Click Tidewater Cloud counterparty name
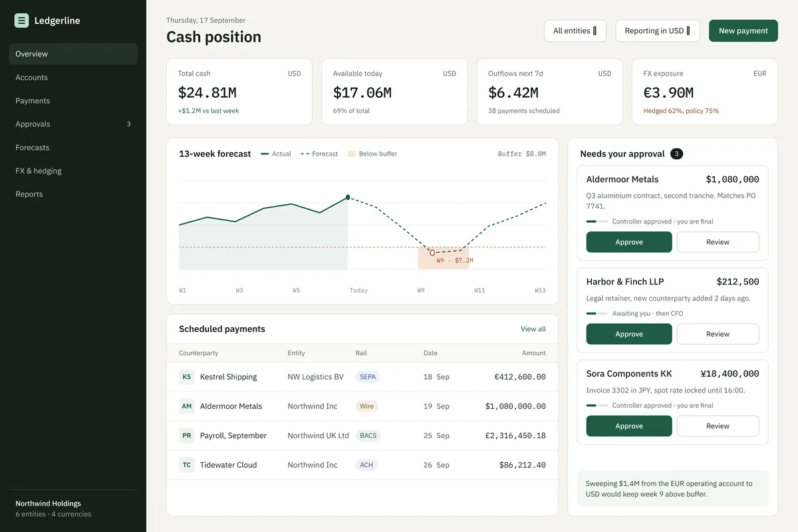This screenshot has height=532, width=798. (228, 465)
